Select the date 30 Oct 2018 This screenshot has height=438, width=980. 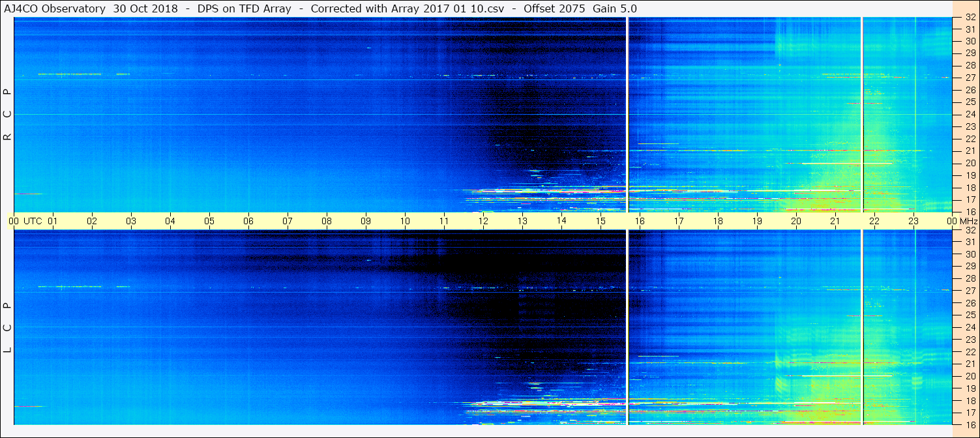[146, 8]
